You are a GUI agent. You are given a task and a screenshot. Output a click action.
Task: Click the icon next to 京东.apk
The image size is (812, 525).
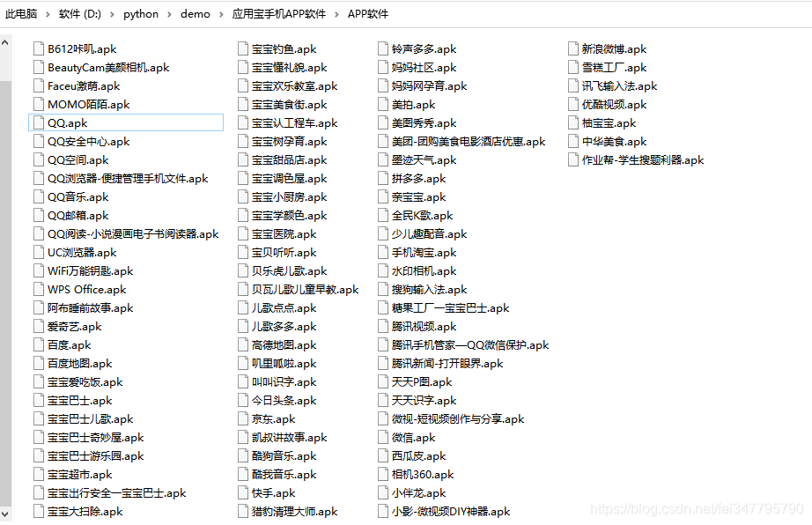tap(243, 419)
